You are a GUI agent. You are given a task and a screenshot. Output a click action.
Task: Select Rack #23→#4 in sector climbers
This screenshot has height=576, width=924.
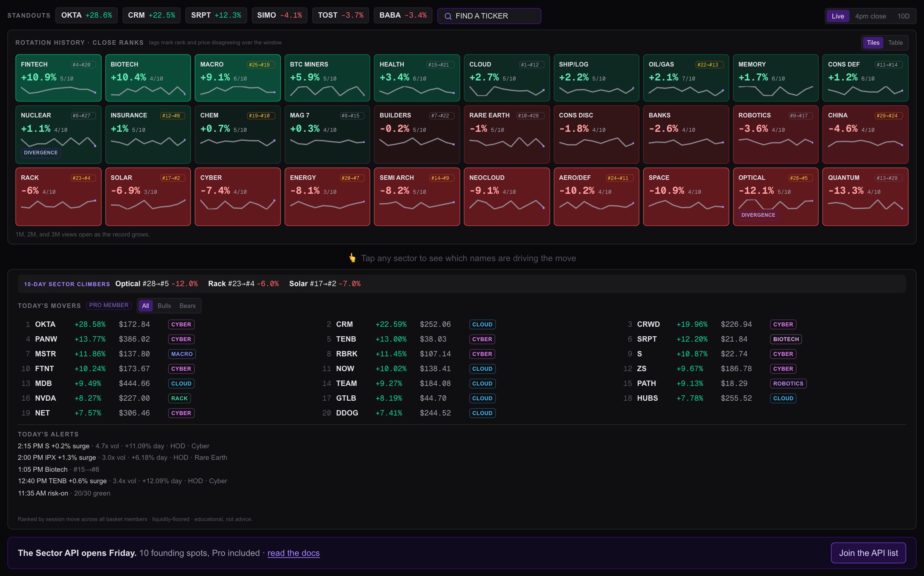(x=243, y=284)
